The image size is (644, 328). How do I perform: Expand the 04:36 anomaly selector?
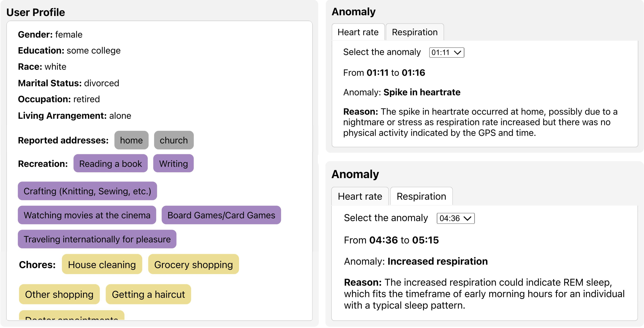[455, 218]
